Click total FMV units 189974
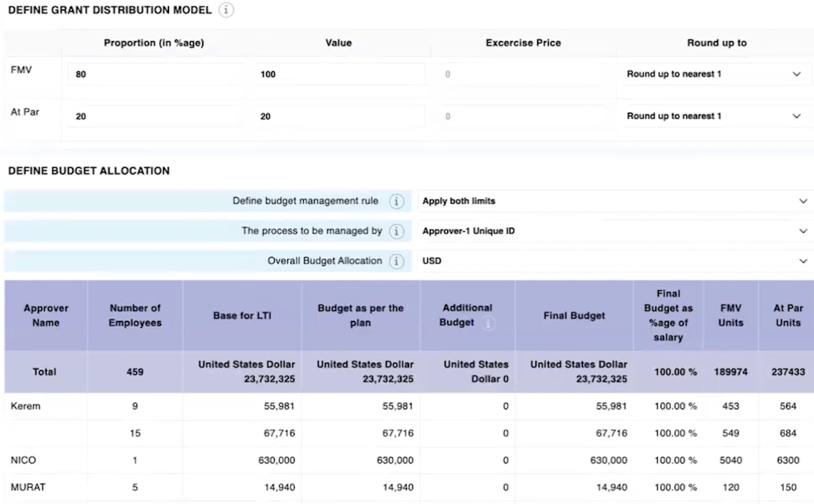 point(731,372)
